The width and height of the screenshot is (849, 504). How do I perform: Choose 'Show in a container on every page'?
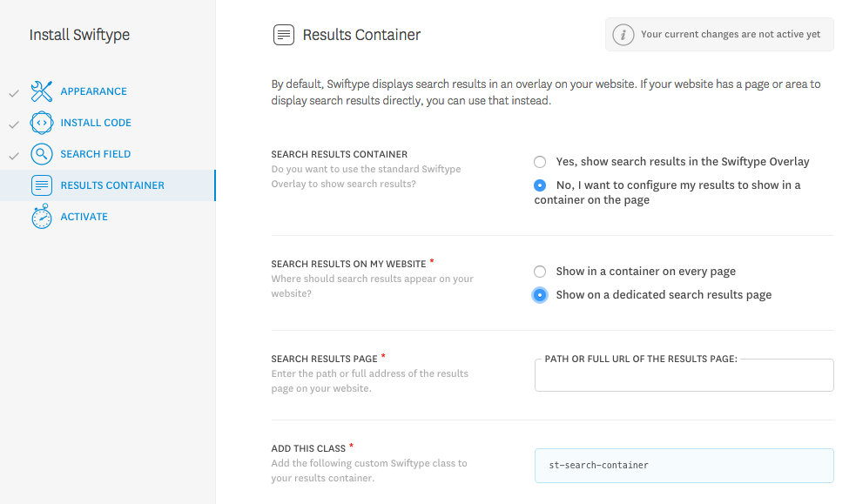tap(540, 272)
